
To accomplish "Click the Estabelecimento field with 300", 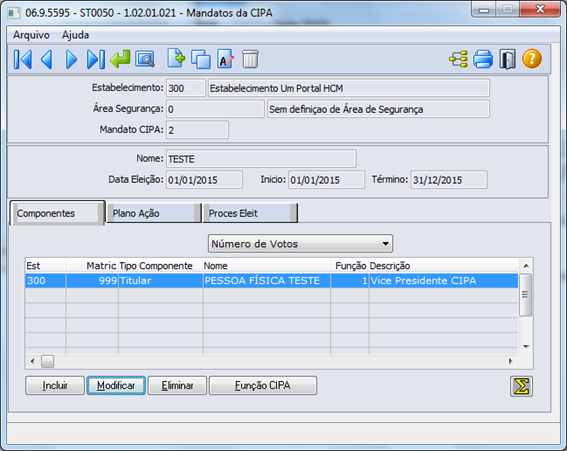I will (186, 88).
